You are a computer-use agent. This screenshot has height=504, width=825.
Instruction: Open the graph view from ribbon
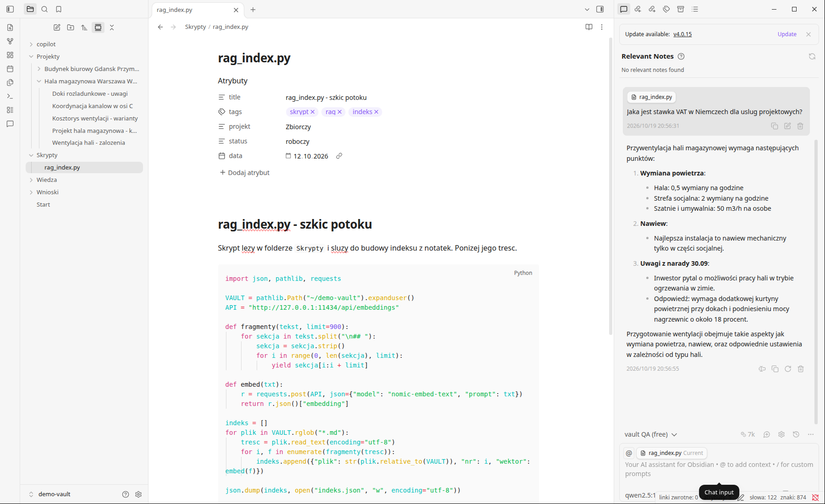coord(10,41)
